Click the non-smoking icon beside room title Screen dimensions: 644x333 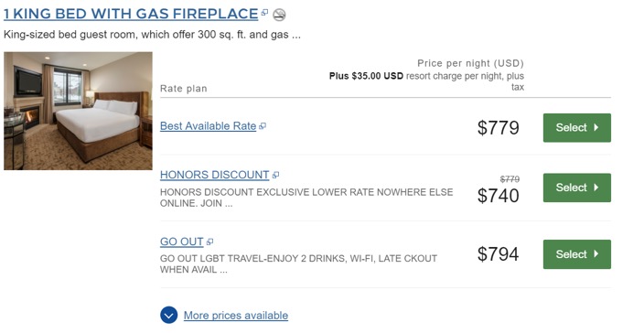[x=279, y=15]
